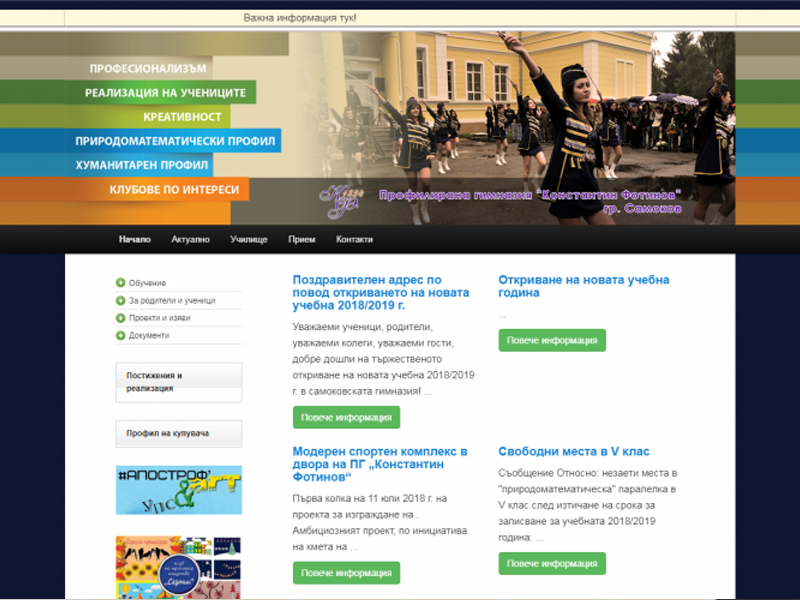
Task: Click the РЕАЛИЗАЦИЯ НА УЧЕНИЦИТЕ banner label
Action: pos(165,93)
